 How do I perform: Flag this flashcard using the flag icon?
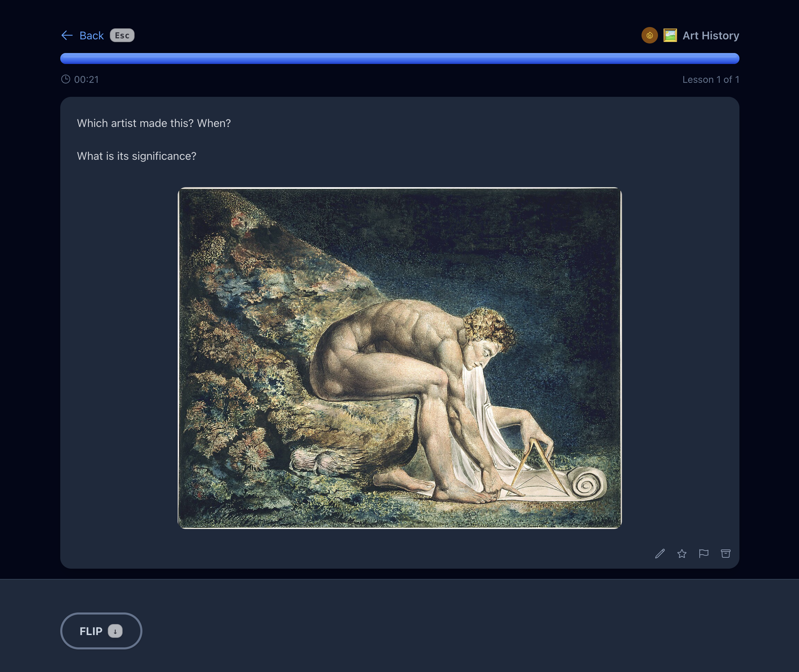[704, 554]
